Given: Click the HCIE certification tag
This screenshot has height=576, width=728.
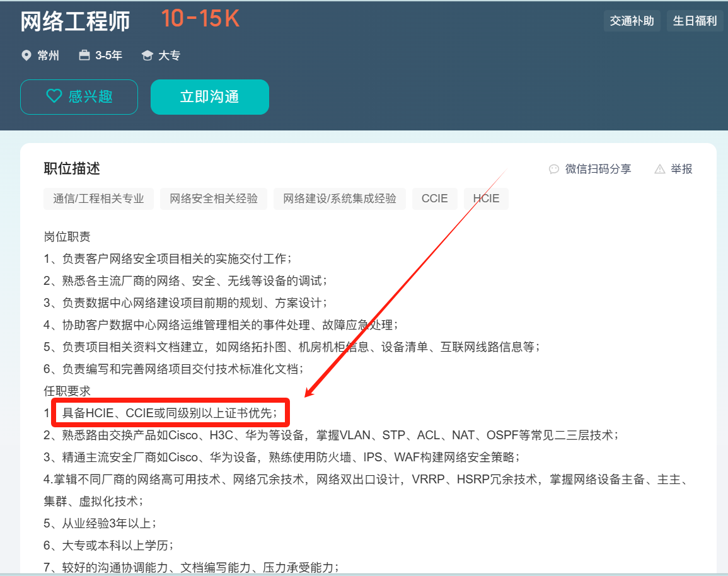Looking at the screenshot, I should (486, 199).
